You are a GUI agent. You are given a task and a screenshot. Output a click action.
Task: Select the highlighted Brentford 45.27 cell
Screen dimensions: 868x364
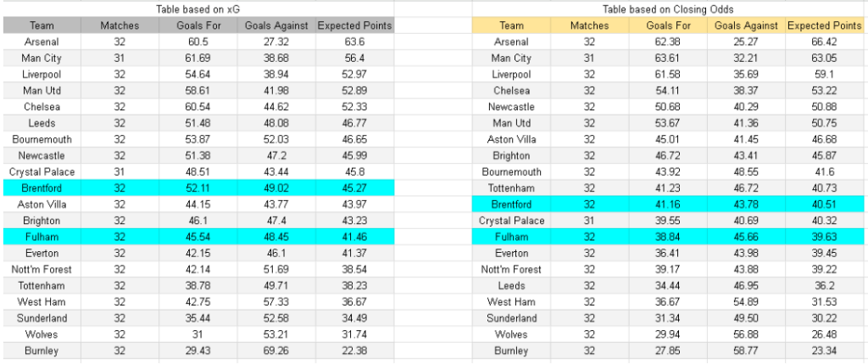pos(355,188)
